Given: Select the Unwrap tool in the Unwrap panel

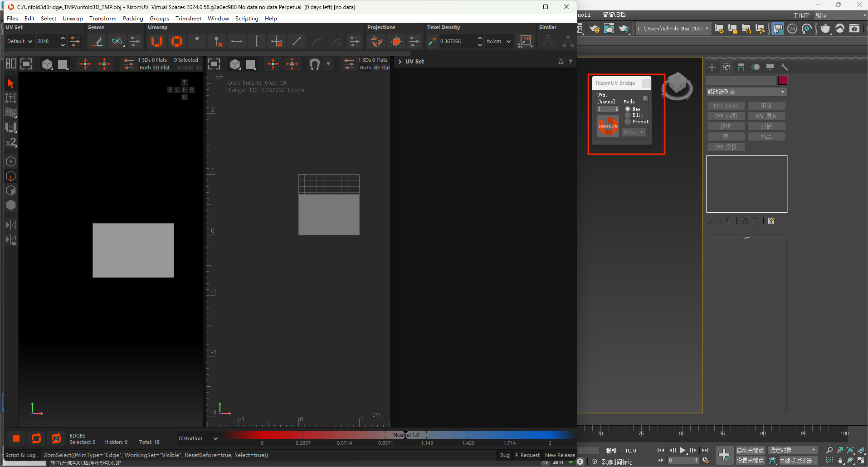Looking at the screenshot, I should (157, 41).
